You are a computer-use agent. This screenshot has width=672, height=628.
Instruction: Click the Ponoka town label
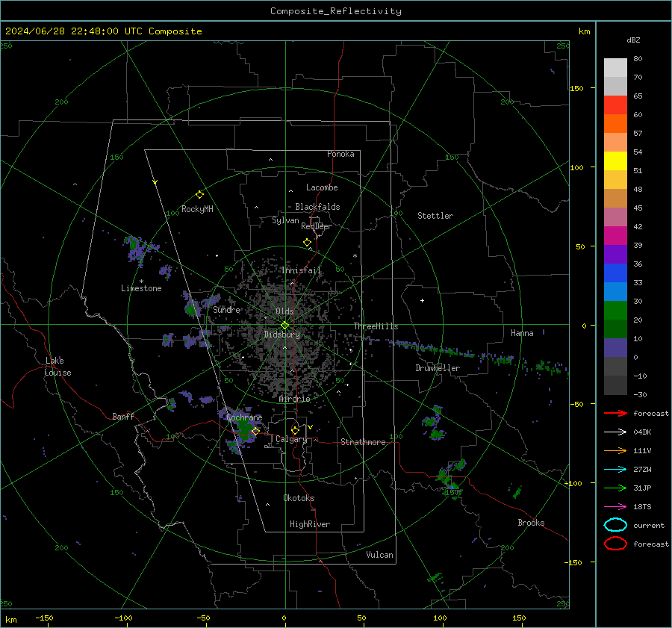point(340,155)
